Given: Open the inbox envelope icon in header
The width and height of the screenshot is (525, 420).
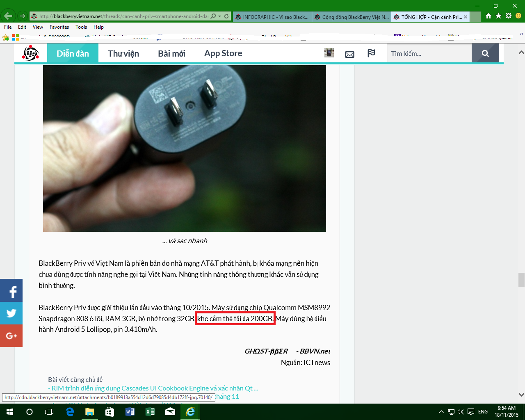Looking at the screenshot, I should coord(349,54).
